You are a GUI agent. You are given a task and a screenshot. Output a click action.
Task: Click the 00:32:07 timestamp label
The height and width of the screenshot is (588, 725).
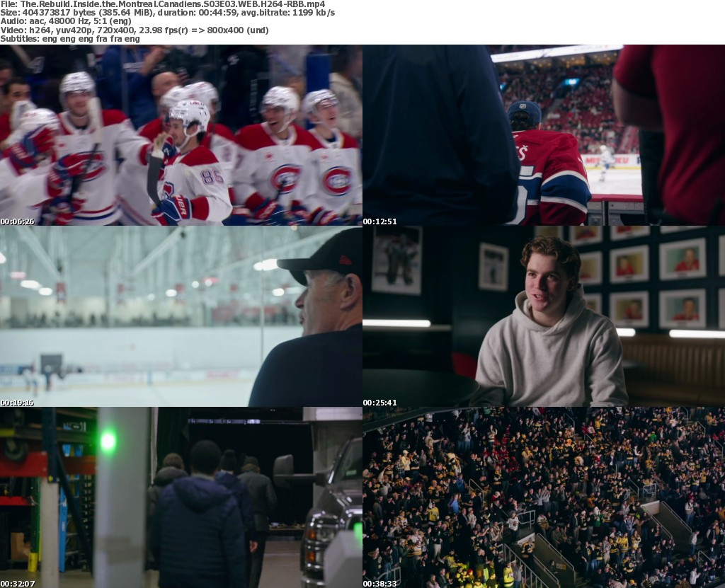click(x=17, y=584)
